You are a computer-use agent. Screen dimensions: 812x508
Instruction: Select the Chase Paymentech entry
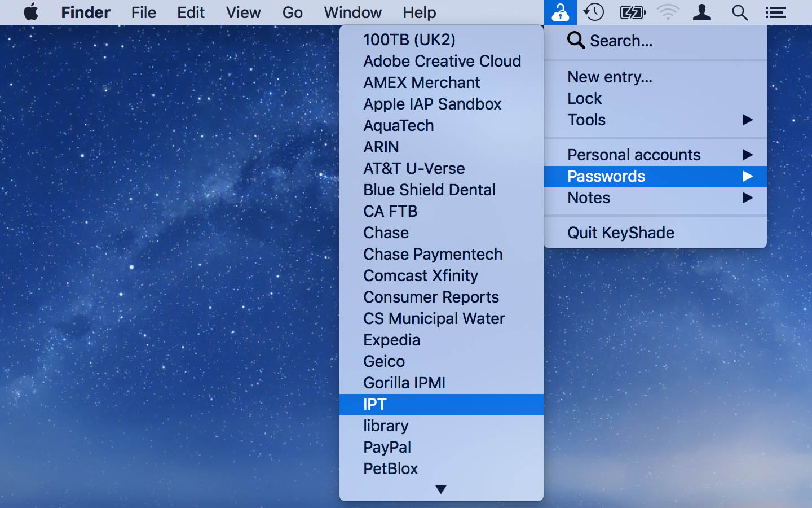click(x=442, y=254)
